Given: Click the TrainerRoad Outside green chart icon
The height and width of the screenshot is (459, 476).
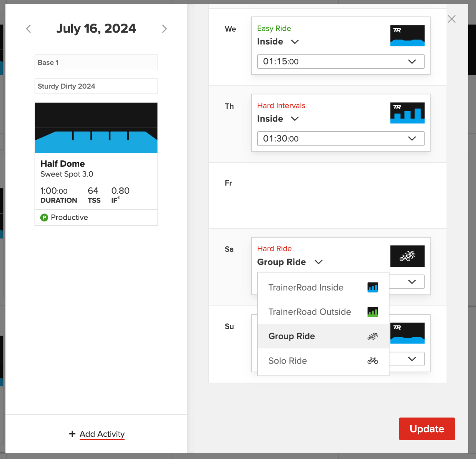Looking at the screenshot, I should [372, 312].
